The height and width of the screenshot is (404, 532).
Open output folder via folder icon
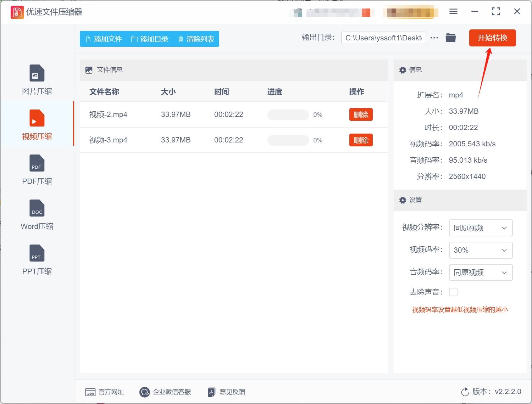(450, 38)
